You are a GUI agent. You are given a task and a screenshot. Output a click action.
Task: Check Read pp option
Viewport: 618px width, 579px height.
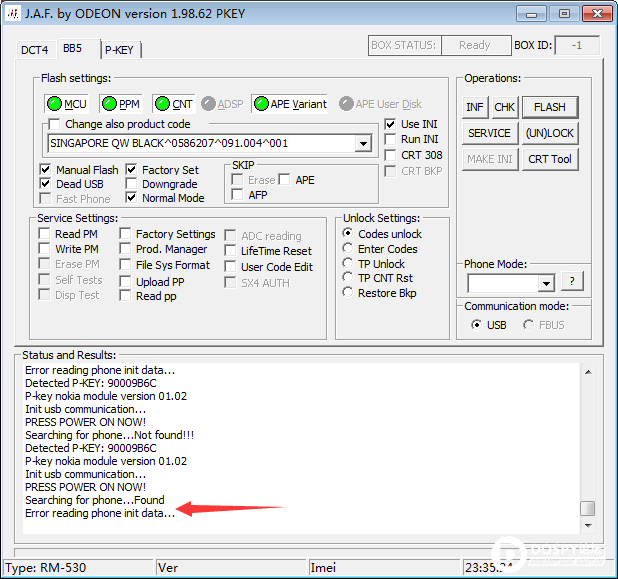[x=125, y=296]
